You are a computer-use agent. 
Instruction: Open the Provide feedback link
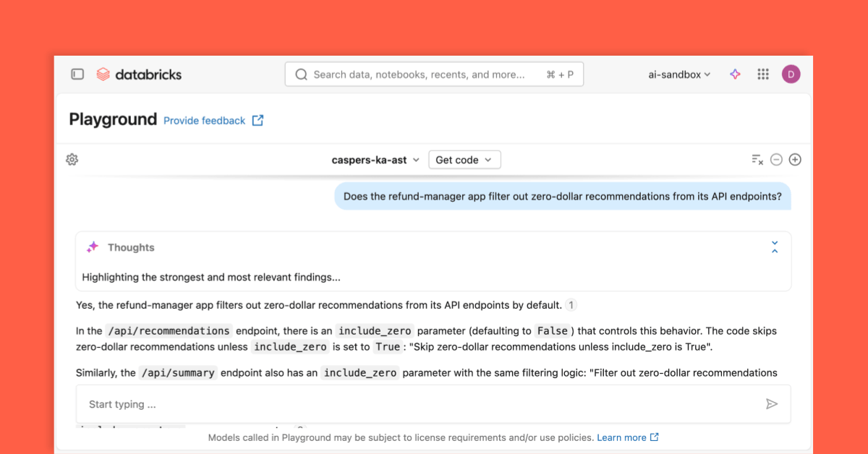(204, 120)
